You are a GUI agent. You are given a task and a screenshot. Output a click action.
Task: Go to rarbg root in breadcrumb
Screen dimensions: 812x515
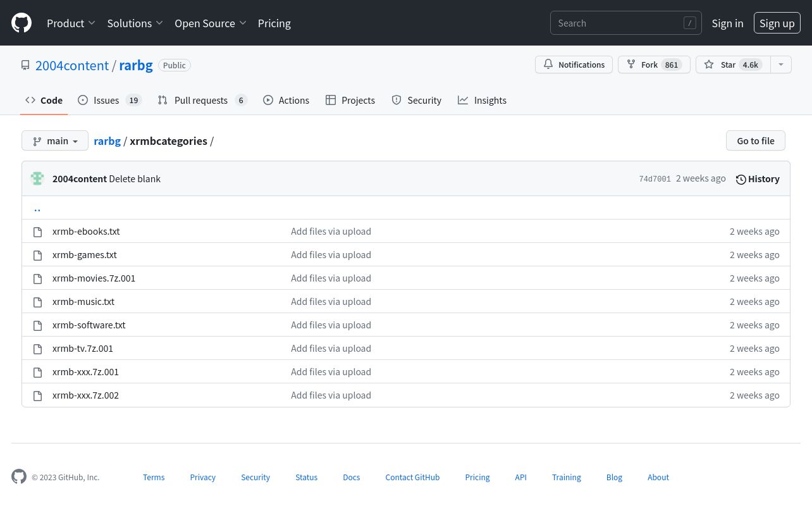click(107, 140)
